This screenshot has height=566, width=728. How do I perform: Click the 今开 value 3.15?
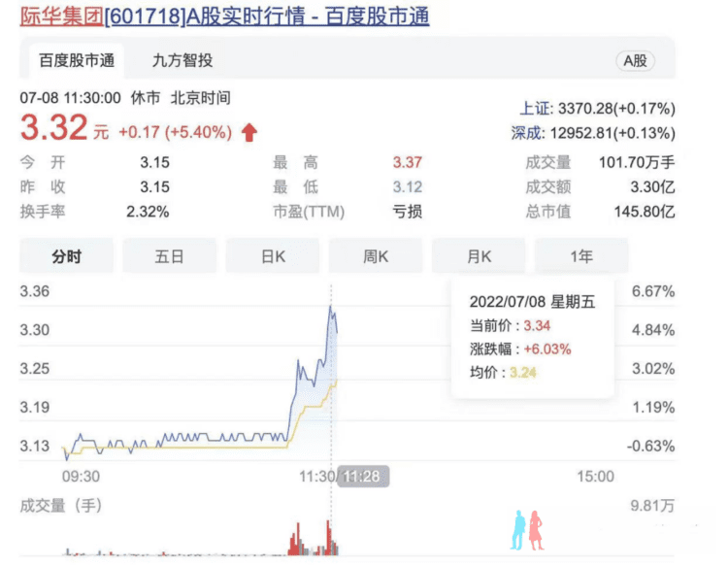[x=155, y=162]
